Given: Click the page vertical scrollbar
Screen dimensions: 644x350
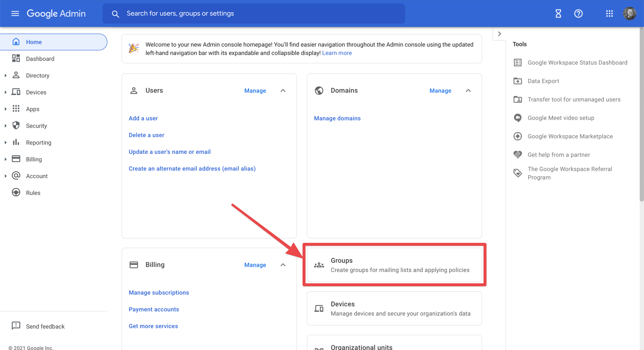Looking at the screenshot, I should click(641, 114).
